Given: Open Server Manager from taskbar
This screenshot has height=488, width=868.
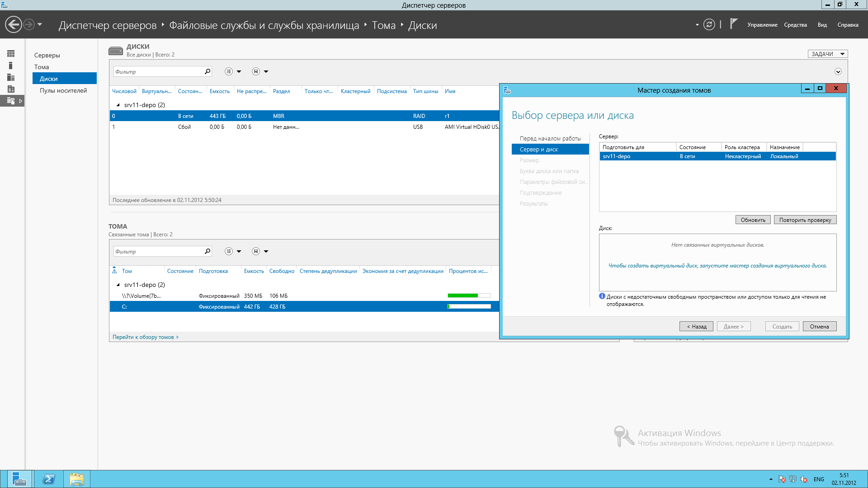Looking at the screenshot, I should (19, 479).
